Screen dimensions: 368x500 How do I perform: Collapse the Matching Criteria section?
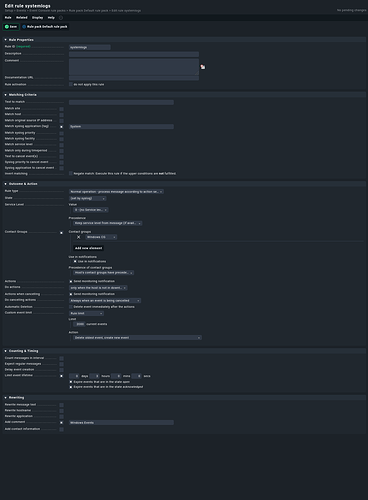(6, 95)
